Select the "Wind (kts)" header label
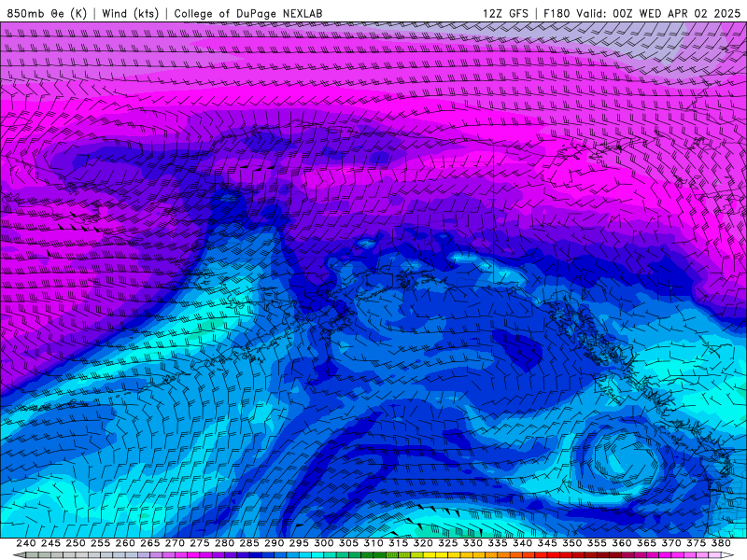This screenshot has width=747, height=560. 131,13
